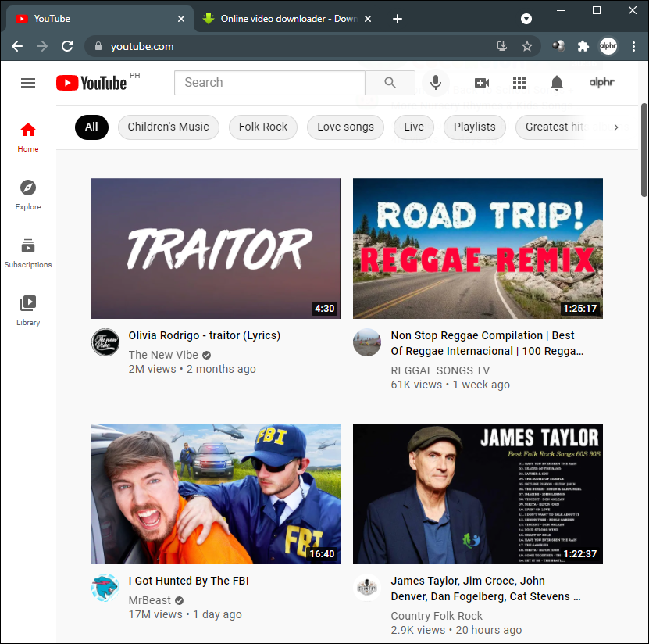Play the Road Trip Reggae Remix thumbnail
Screen dimensions: 649x644
(478, 249)
